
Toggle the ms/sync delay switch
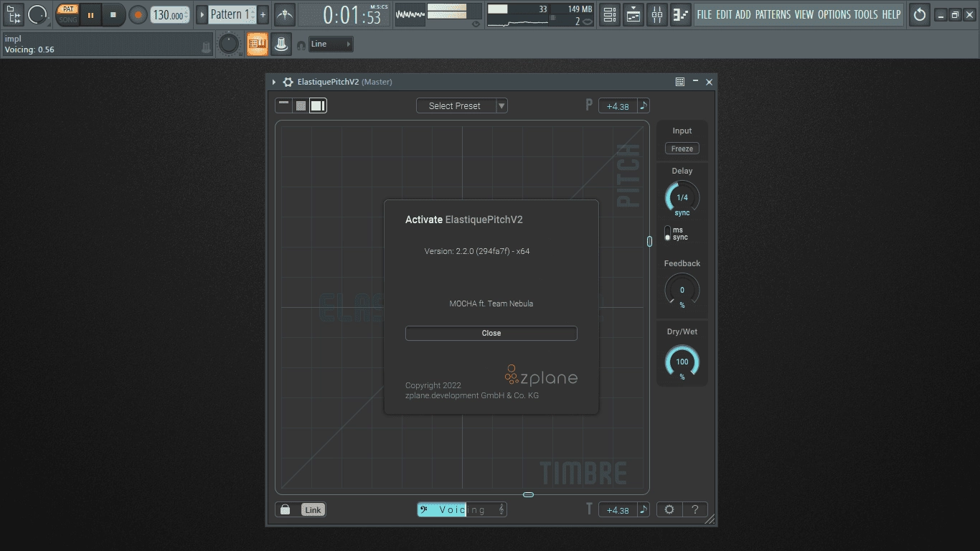[x=668, y=233]
